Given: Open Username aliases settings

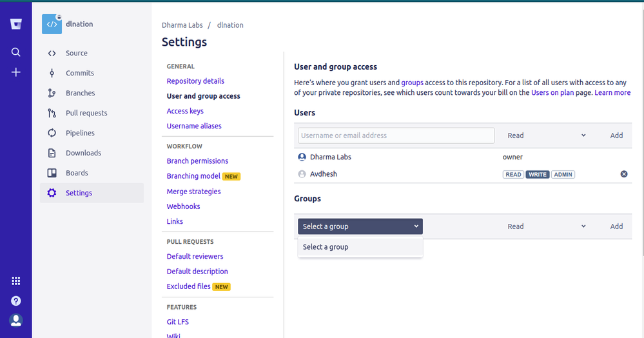Looking at the screenshot, I should point(194,126).
